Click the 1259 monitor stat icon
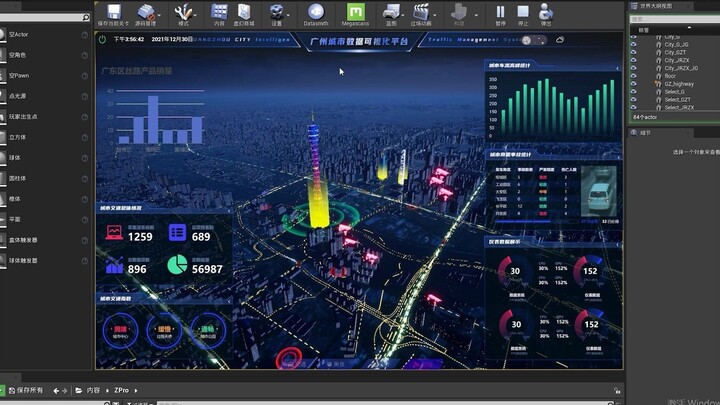 [x=114, y=232]
